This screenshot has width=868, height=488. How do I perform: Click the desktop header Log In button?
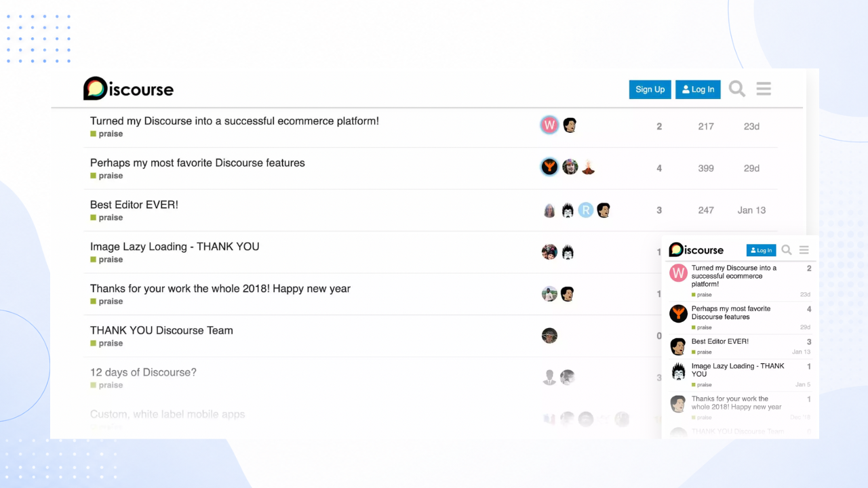coord(698,89)
